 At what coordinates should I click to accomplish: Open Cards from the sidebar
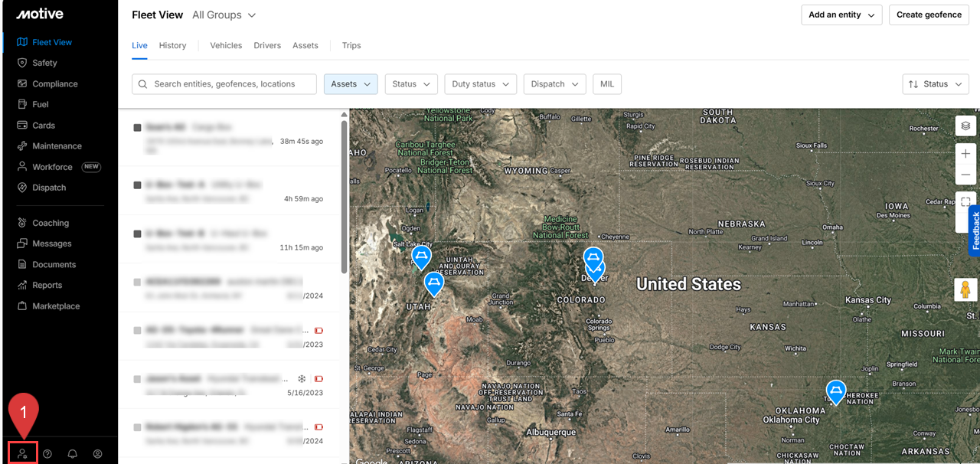tap(43, 125)
